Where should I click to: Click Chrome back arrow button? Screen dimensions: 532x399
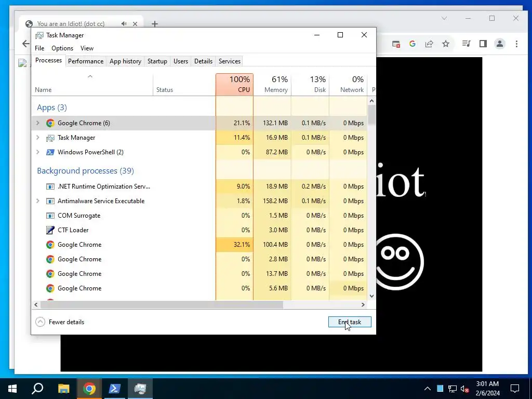tap(26, 44)
